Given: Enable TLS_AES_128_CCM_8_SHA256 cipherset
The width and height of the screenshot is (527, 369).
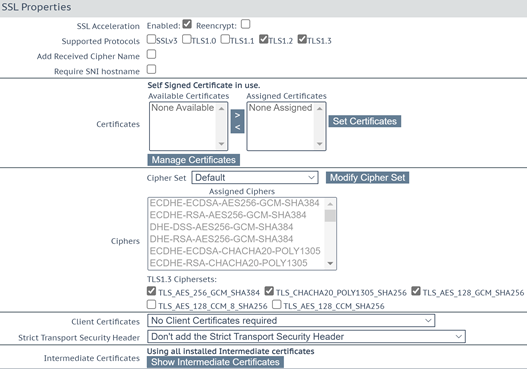Looking at the screenshot, I should 152,304.
